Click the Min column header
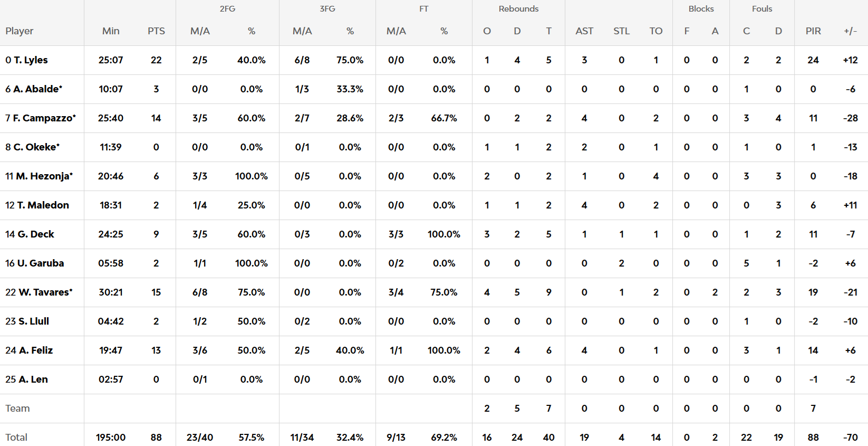 [x=111, y=31]
